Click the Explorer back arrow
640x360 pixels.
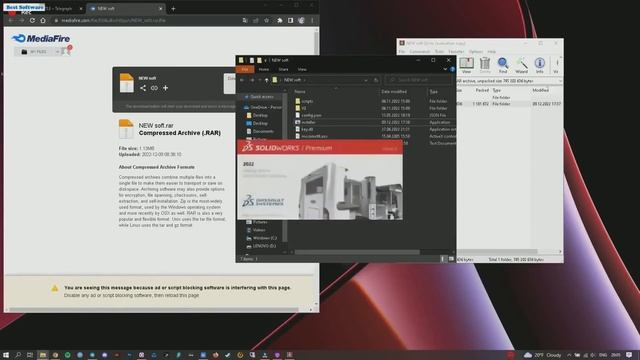pyautogui.click(x=242, y=80)
